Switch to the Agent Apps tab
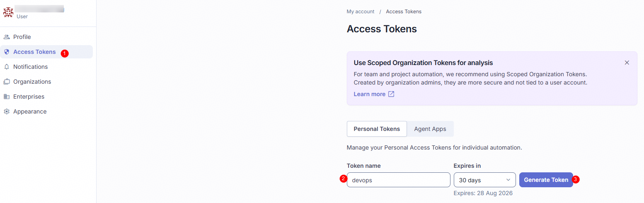This screenshot has height=203, width=644. 430,129
